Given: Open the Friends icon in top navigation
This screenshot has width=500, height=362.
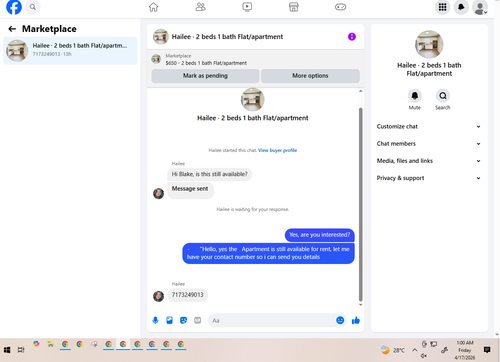Looking at the screenshot, I should click(x=200, y=7).
